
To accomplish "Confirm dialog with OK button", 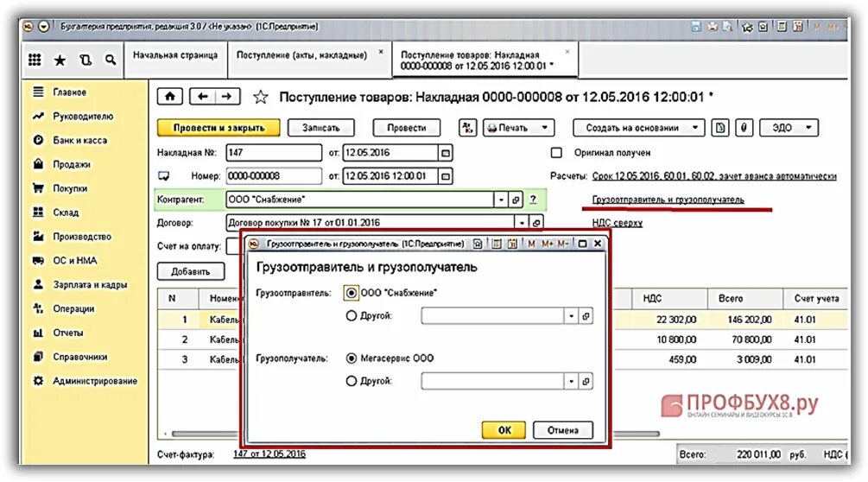I will click(x=504, y=430).
